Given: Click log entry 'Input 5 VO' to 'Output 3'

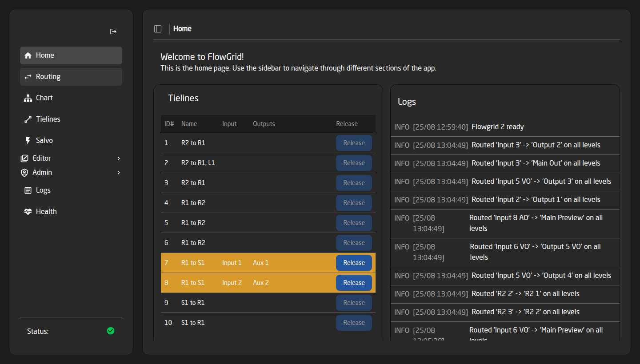Looking at the screenshot, I should [x=505, y=182].
